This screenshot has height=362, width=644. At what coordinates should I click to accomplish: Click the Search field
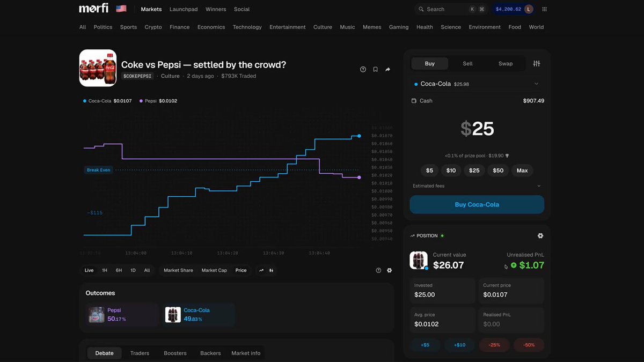pyautogui.click(x=451, y=9)
